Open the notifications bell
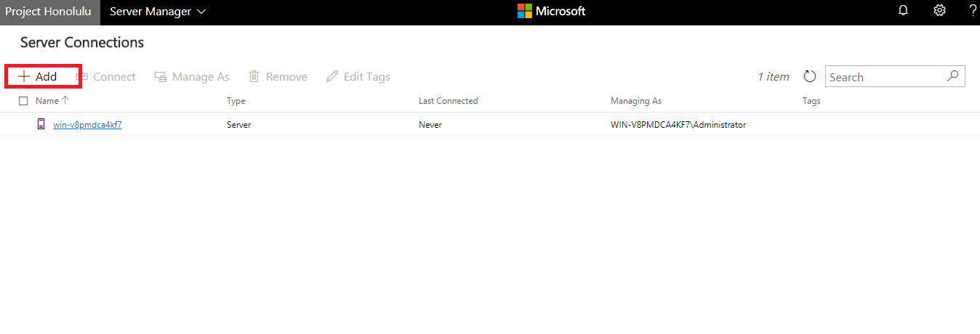This screenshot has width=980, height=334. point(904,11)
